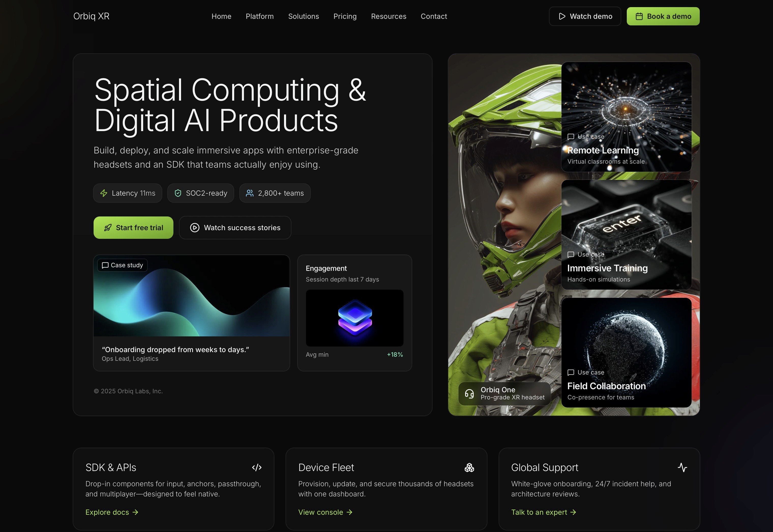Open the Platform nav menu item
The width and height of the screenshot is (773, 532).
[x=260, y=16]
